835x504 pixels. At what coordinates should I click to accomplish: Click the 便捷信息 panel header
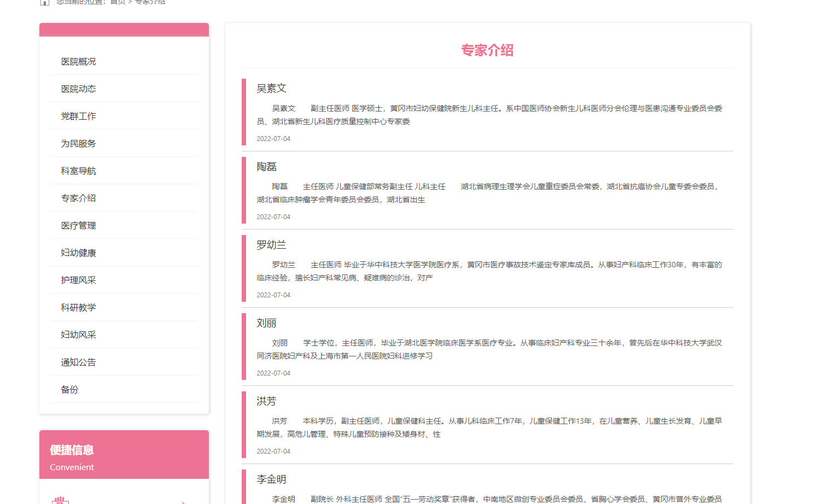(72, 450)
